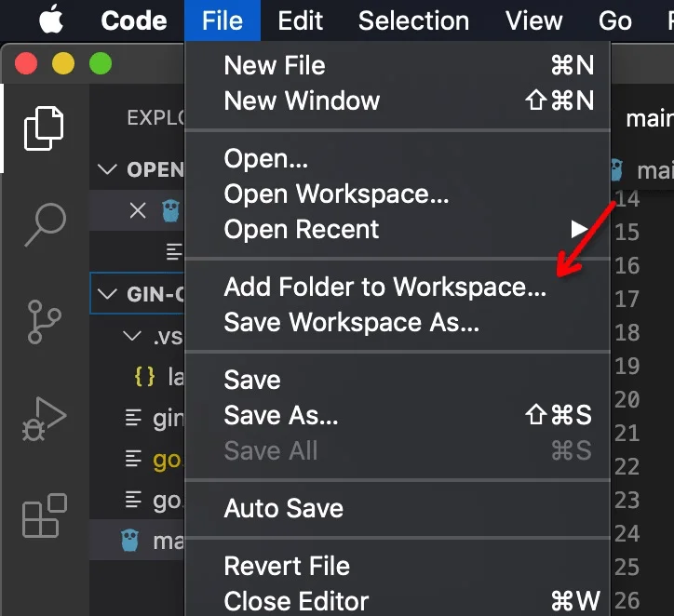
Task: Click line number 26 in editor gutter
Action: pyautogui.click(x=627, y=600)
